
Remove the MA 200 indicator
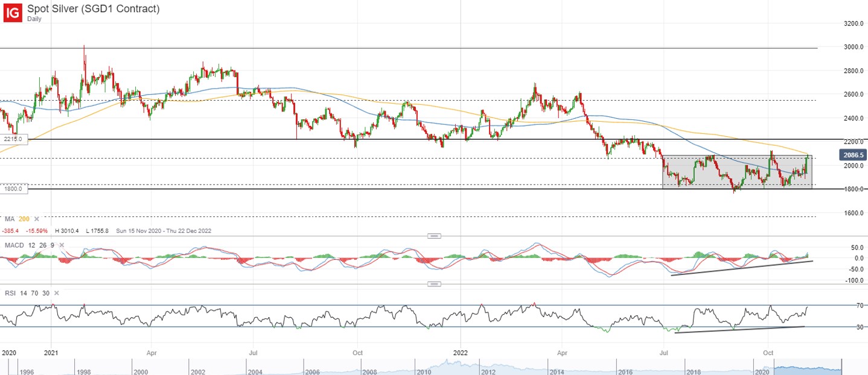36,219
